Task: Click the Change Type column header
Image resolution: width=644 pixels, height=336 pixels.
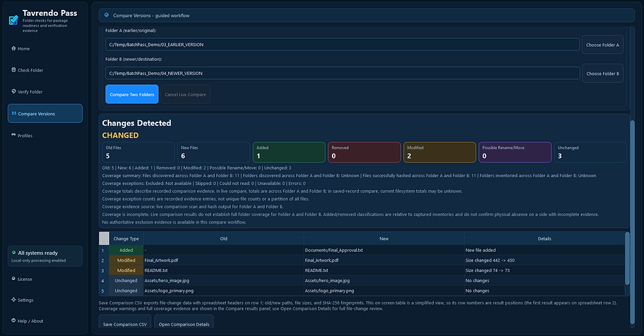Action: [x=126, y=239]
